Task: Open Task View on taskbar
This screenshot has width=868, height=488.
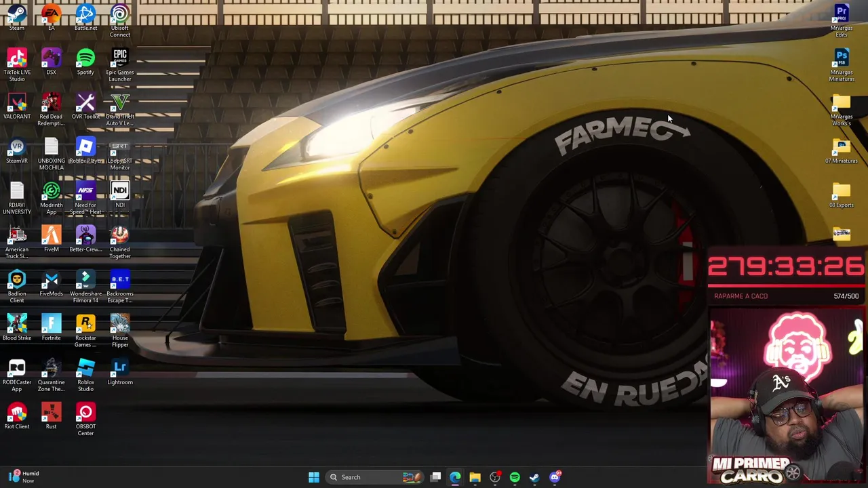Action: point(435,477)
